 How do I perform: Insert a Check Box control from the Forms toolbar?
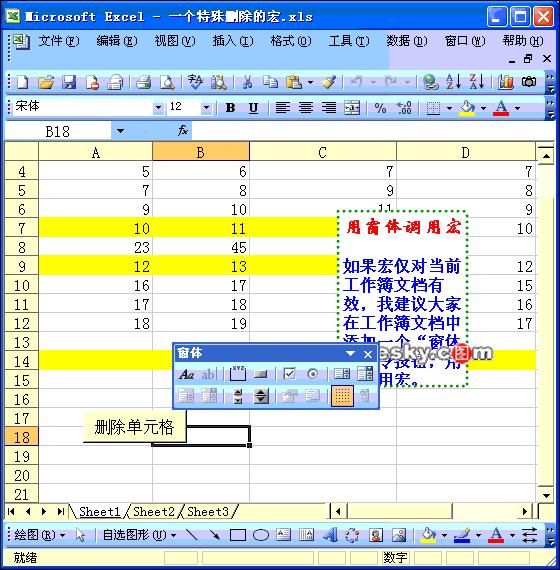click(289, 374)
